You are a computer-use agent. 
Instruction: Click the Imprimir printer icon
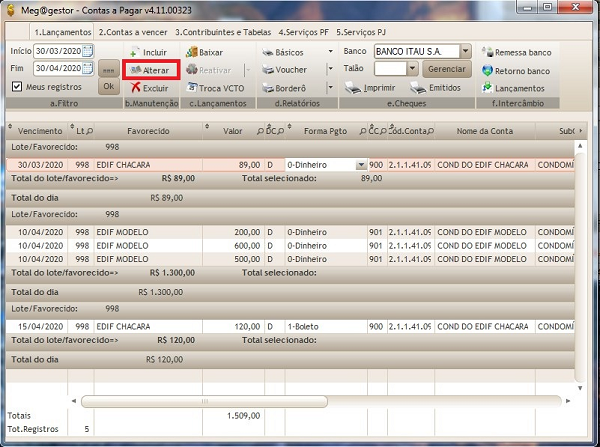(352, 88)
